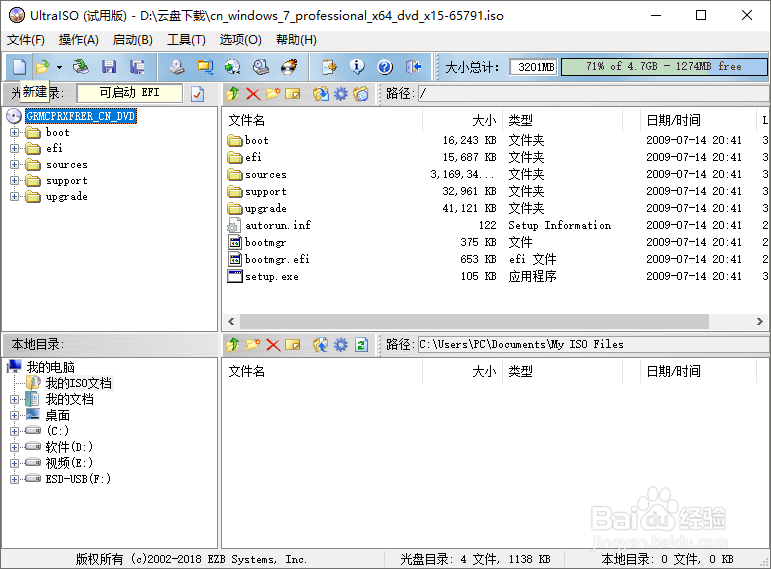Screen dimensions: 771x569
Task: Open the 工具(T) menu
Action: tap(186, 40)
